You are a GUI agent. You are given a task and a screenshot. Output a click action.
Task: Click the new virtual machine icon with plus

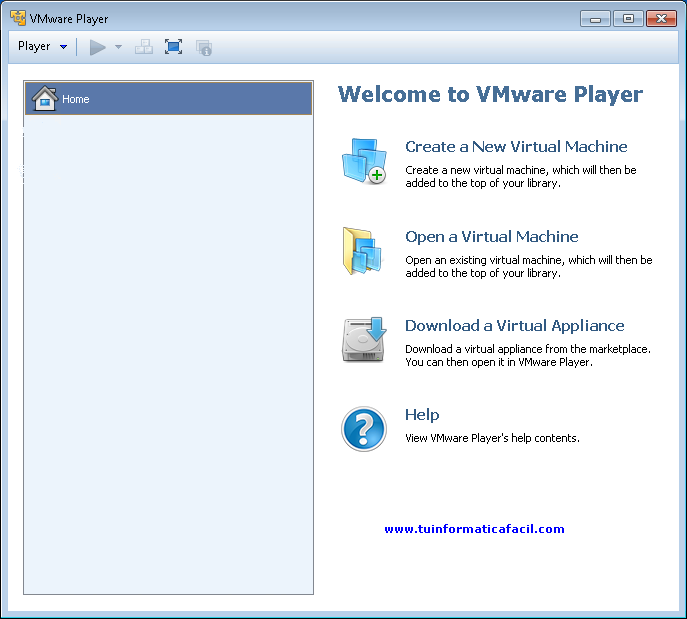coord(365,161)
